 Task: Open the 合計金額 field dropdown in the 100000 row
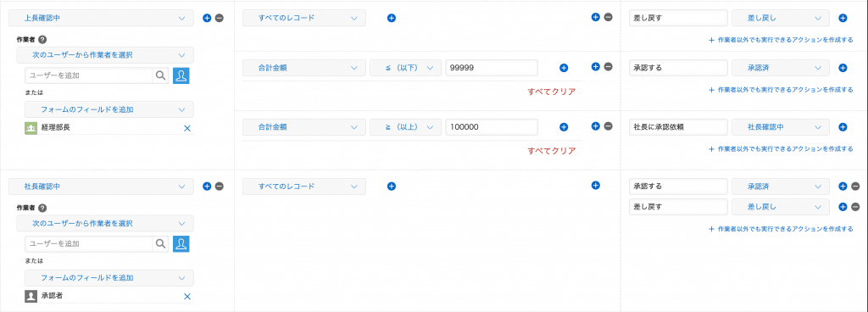(x=304, y=126)
